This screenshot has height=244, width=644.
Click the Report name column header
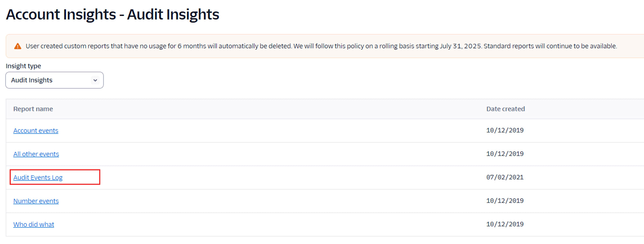(x=33, y=109)
